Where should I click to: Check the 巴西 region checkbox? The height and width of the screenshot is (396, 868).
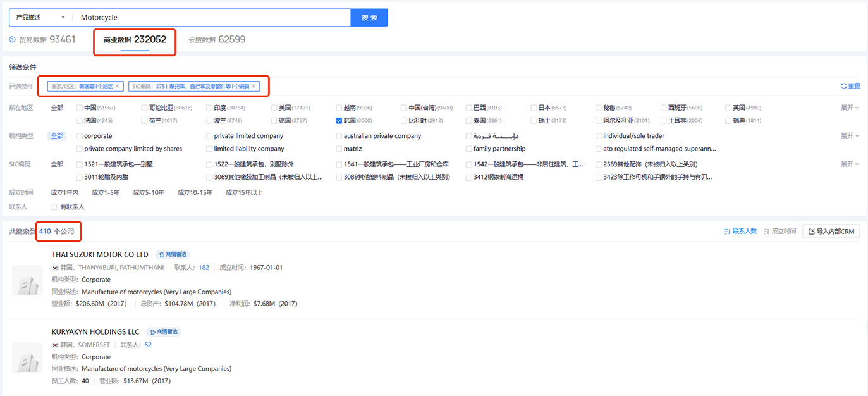[x=469, y=108]
